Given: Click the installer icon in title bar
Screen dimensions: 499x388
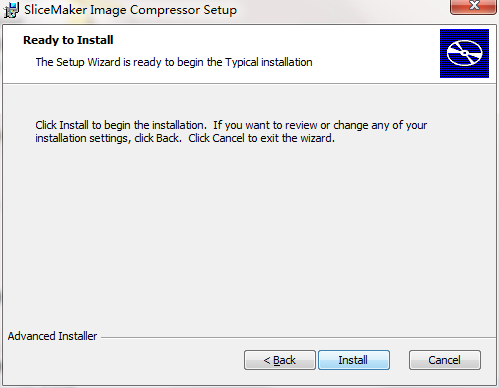Looking at the screenshot, I should pos(11,10).
